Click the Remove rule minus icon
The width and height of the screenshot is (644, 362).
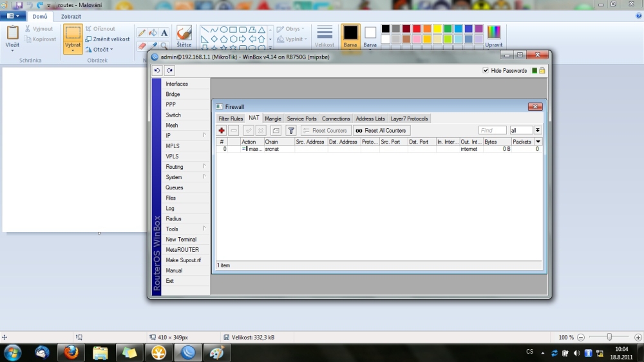pyautogui.click(x=234, y=131)
